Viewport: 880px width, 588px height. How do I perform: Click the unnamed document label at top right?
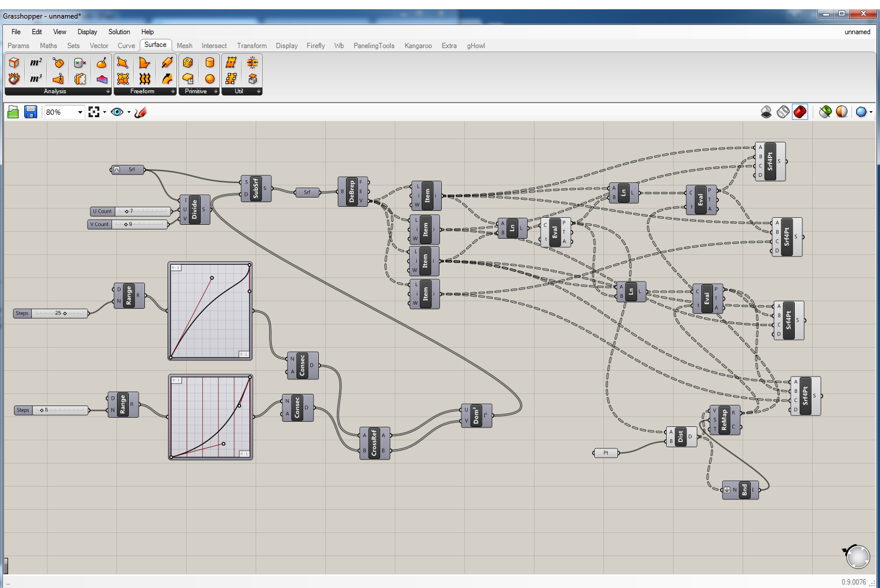click(857, 32)
